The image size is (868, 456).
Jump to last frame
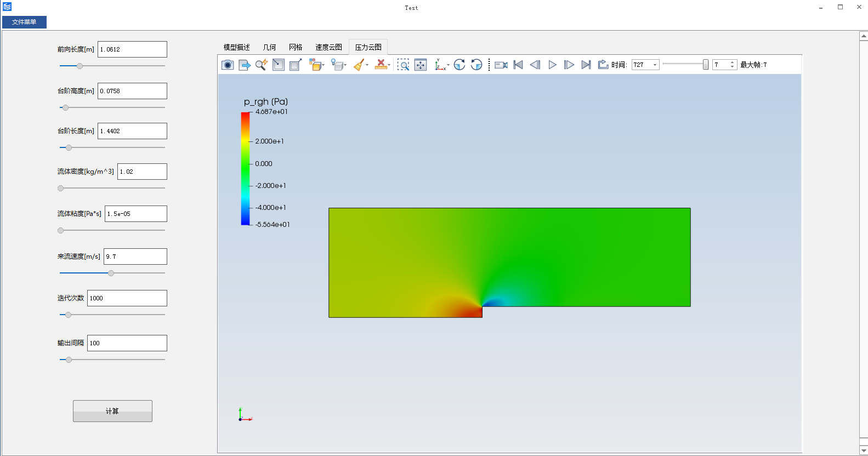(x=586, y=65)
